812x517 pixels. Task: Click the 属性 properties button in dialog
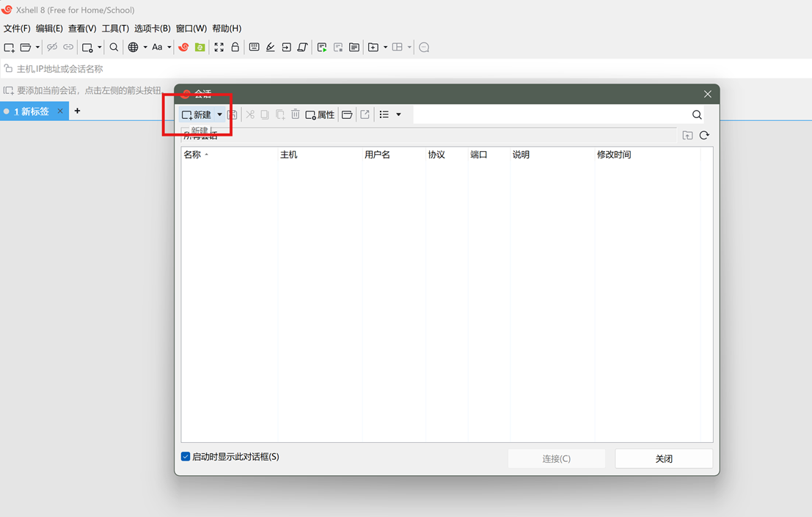pos(320,115)
